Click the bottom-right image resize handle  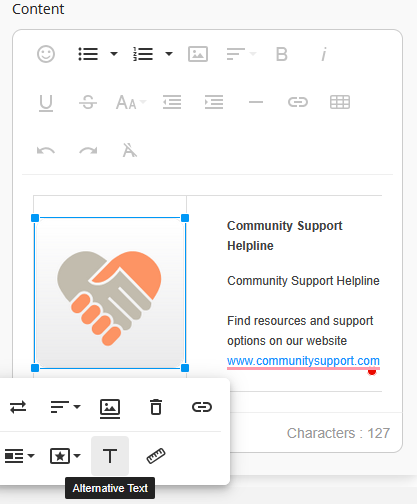pos(185,368)
